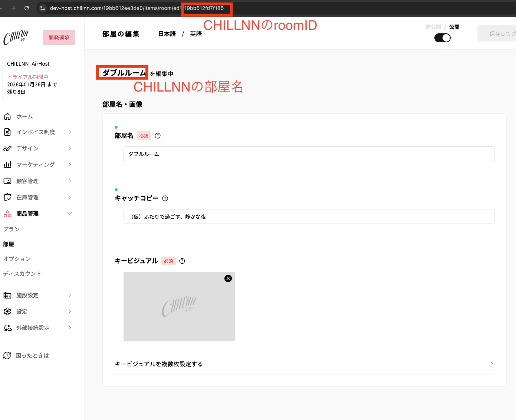Open help tooltip for 部屋名 field

(x=158, y=136)
